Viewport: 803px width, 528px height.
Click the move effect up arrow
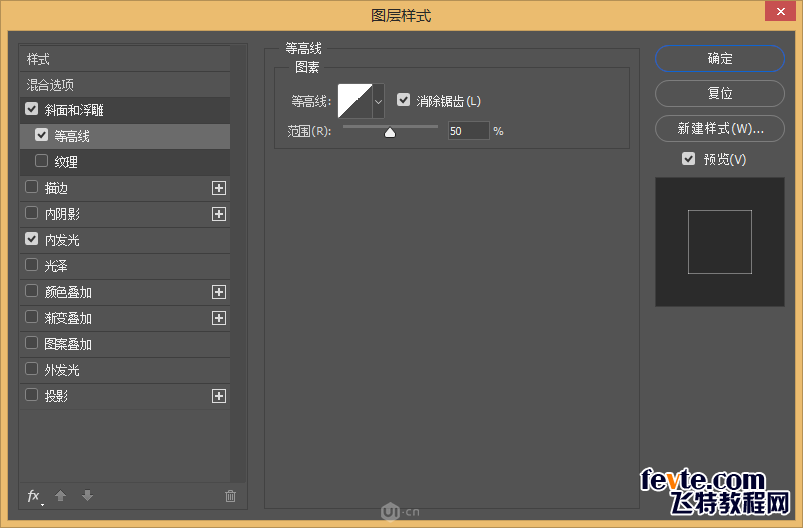click(60, 496)
